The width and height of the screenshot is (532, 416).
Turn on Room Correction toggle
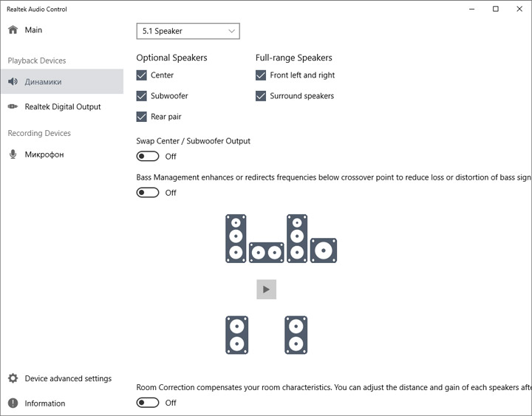click(x=148, y=403)
